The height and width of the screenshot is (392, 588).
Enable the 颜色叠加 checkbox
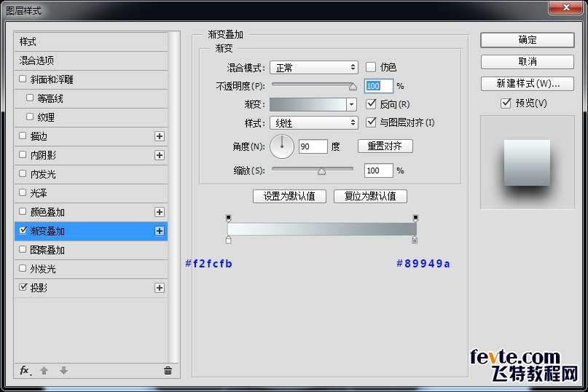click(x=23, y=211)
